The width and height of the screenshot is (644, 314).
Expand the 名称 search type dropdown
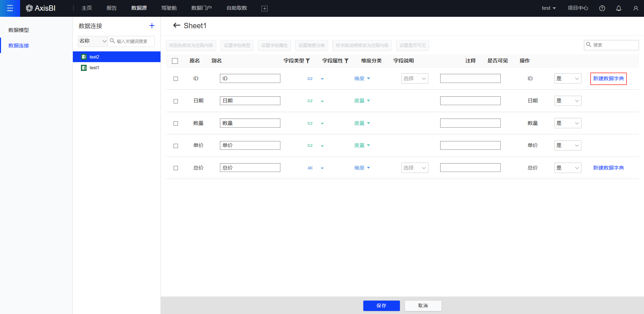click(x=93, y=41)
